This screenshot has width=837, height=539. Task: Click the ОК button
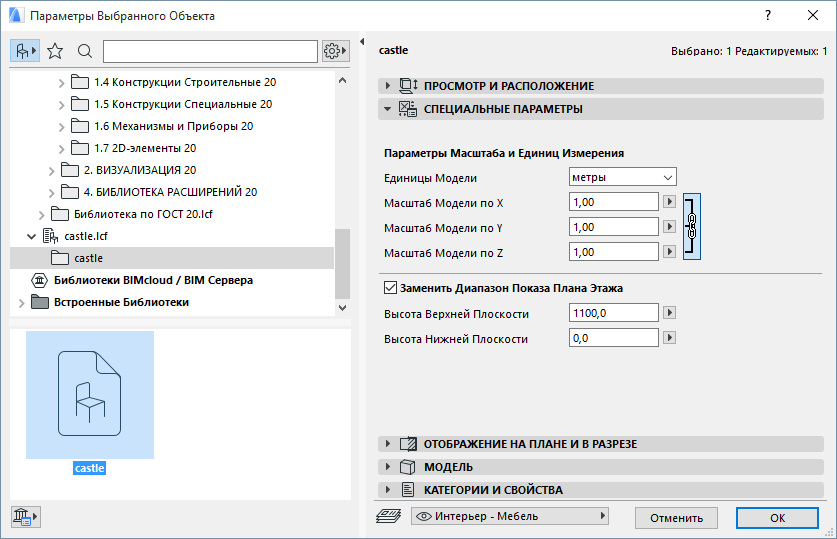pyautogui.click(x=777, y=518)
